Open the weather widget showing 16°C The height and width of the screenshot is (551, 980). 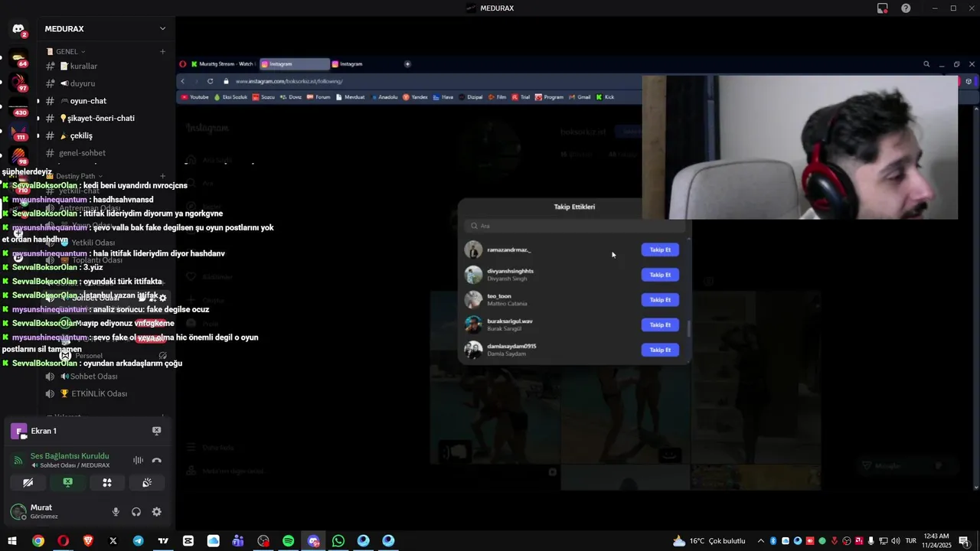pyautogui.click(x=709, y=541)
